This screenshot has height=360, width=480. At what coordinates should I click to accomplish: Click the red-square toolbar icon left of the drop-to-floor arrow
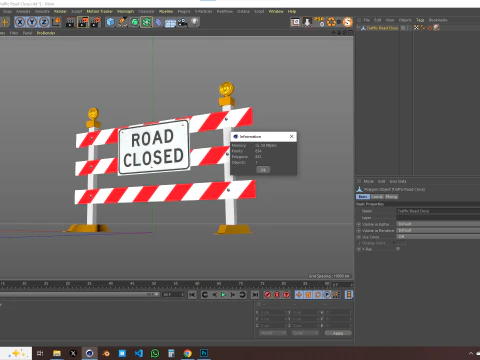click(295, 22)
